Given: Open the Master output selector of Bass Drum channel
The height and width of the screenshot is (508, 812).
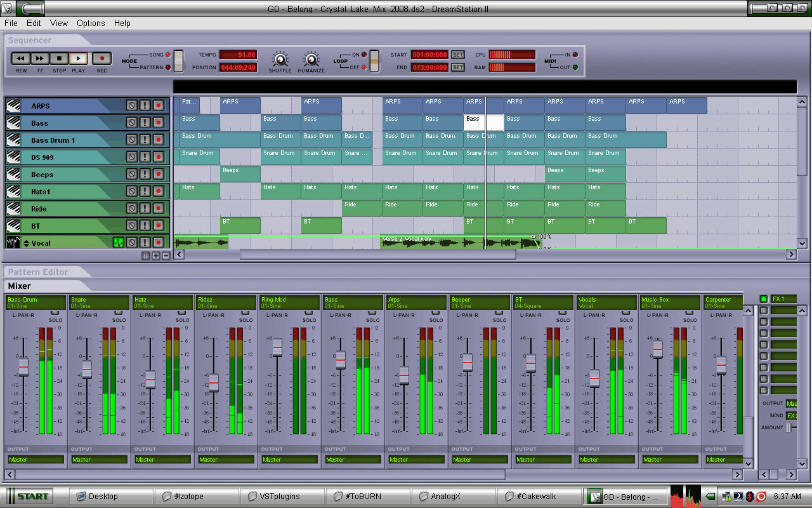Looking at the screenshot, I should click(36, 459).
